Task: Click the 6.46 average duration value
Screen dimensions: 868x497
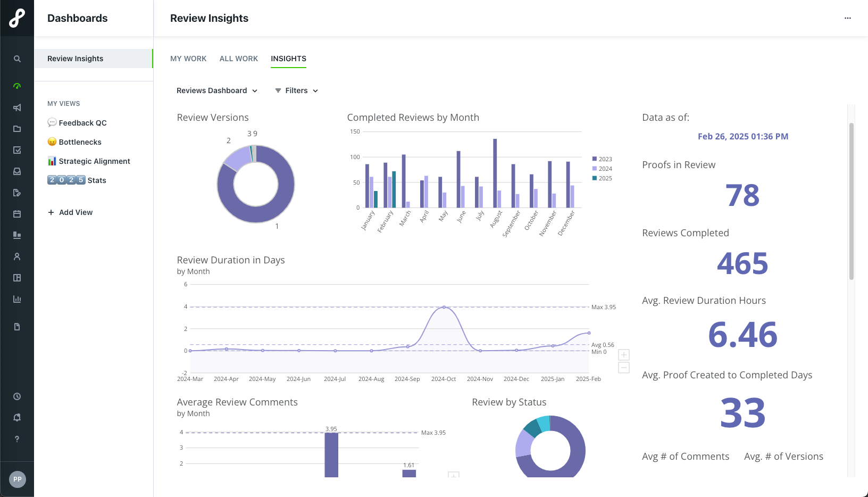Action: (x=742, y=335)
